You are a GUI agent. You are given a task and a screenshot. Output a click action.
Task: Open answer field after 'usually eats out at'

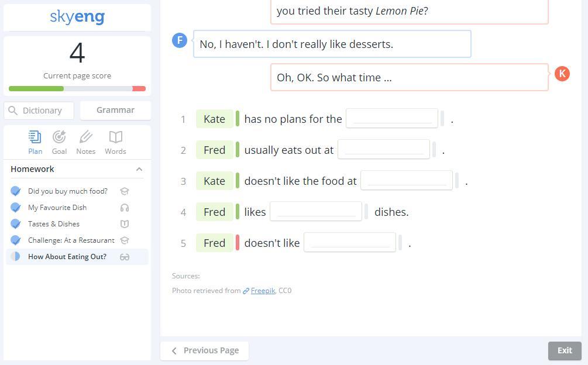(384, 150)
